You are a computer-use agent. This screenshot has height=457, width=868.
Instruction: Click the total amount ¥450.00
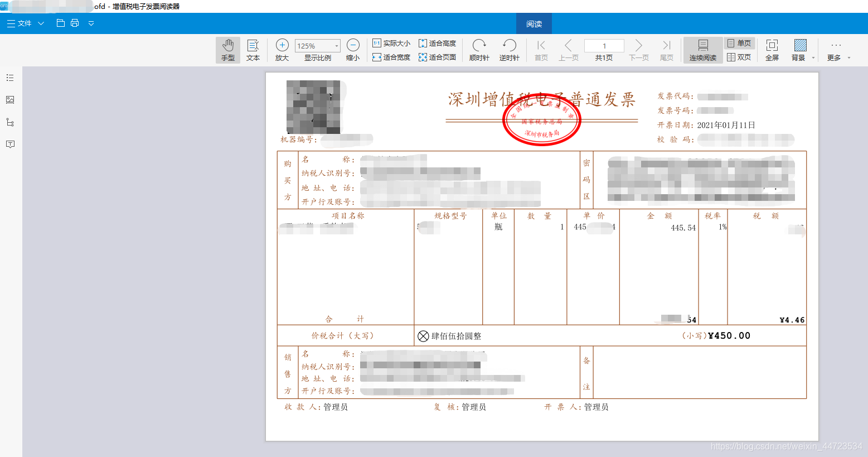click(x=729, y=335)
